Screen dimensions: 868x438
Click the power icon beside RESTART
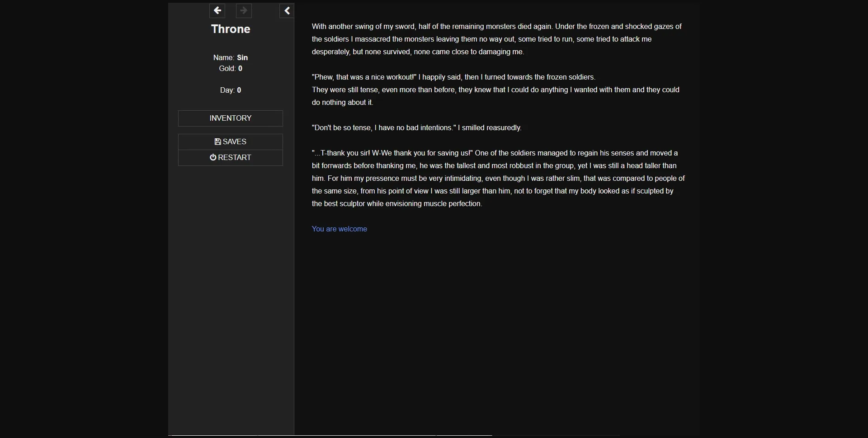213,157
